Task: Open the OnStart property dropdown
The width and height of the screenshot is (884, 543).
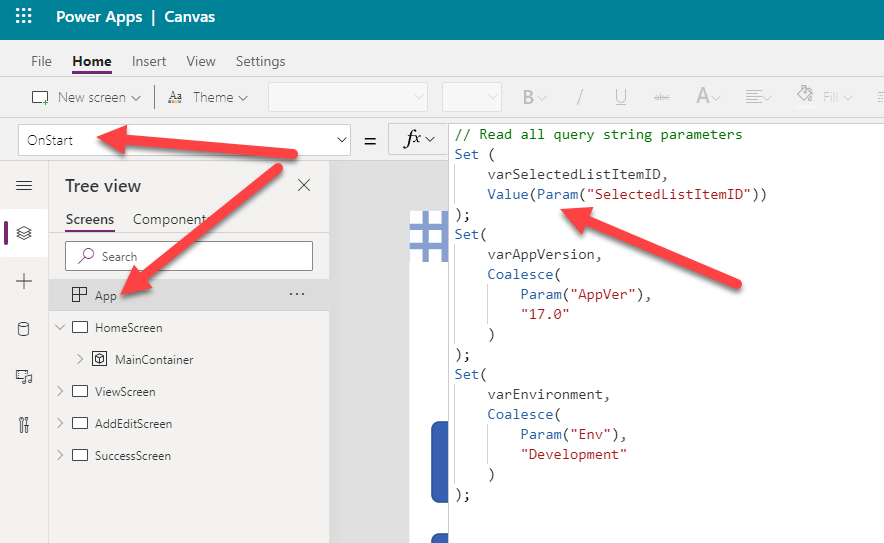Action: [342, 140]
